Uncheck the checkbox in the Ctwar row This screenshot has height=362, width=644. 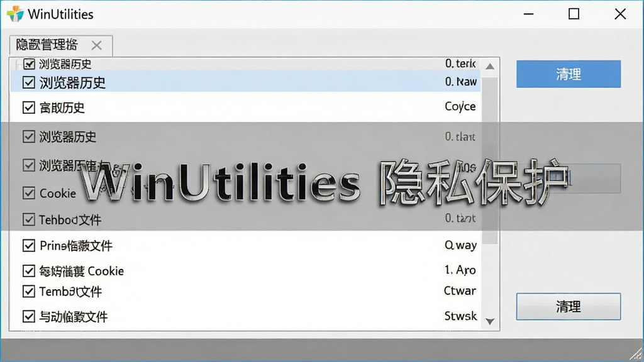[x=29, y=292]
